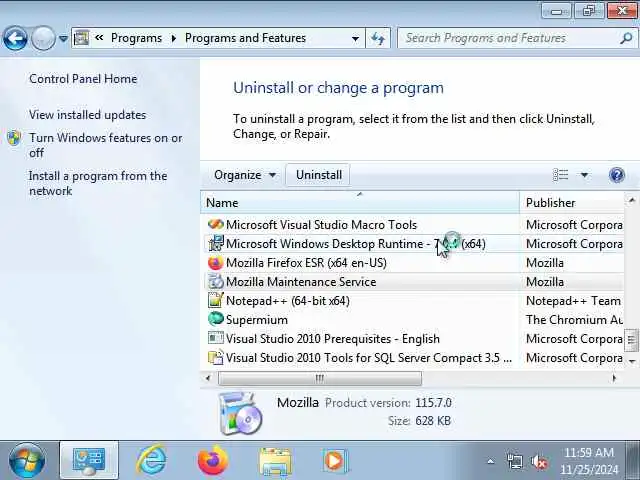
Task: Open Control Panel Home
Action: 83,79
